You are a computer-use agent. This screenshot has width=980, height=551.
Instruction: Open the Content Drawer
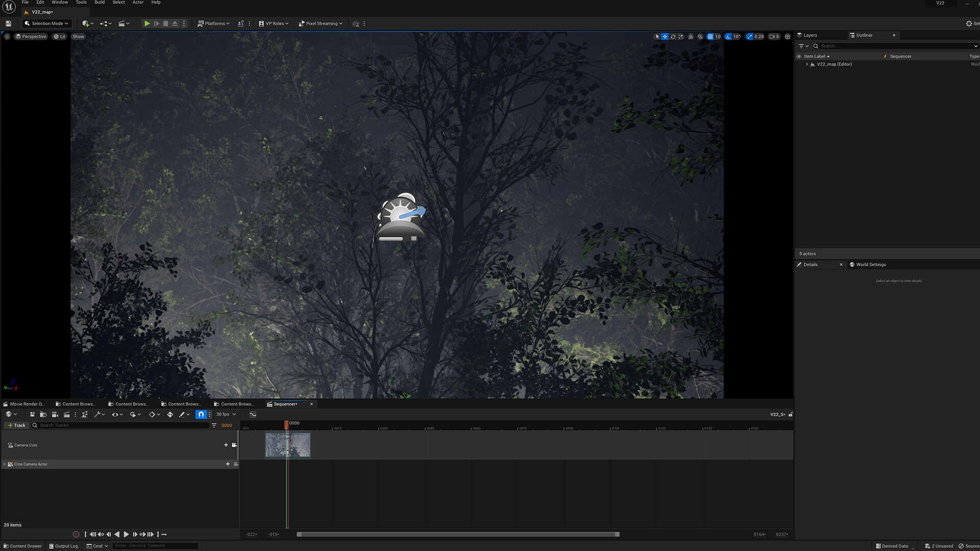23,546
